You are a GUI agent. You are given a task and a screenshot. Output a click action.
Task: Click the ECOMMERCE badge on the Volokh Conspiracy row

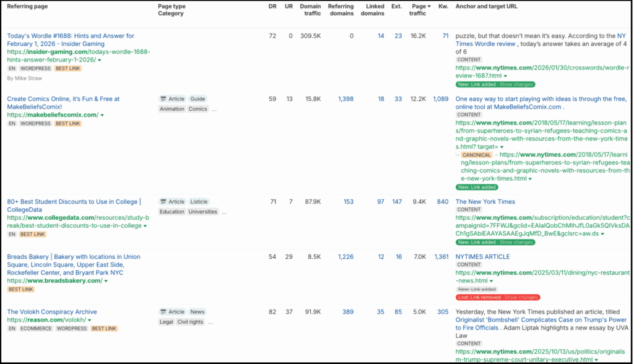[x=35, y=328]
